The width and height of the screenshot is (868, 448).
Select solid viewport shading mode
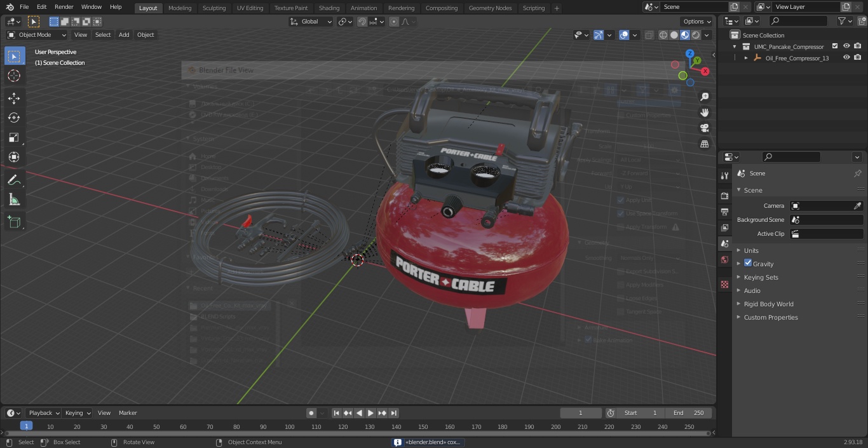coord(674,36)
